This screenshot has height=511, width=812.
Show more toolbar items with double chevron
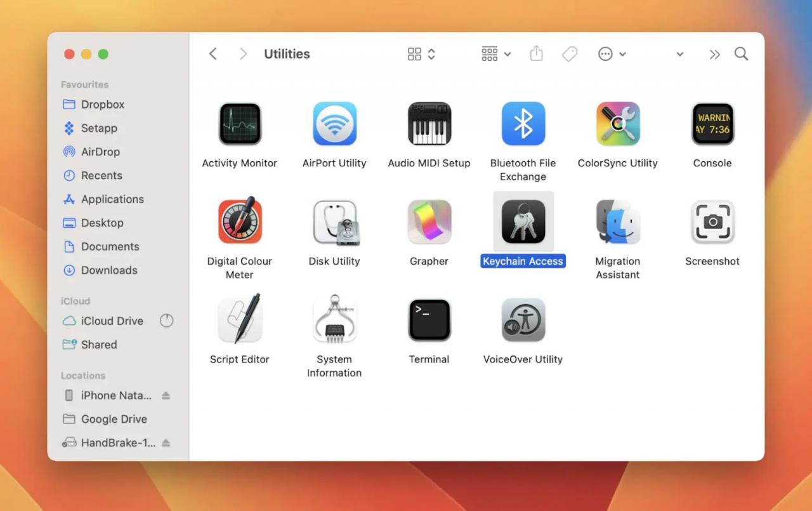pos(715,55)
